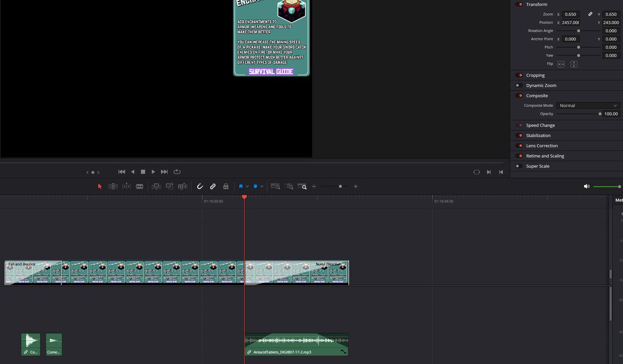Image resolution: width=623 pixels, height=364 pixels.
Task: Click the Zoom X value field
Action: click(x=571, y=15)
